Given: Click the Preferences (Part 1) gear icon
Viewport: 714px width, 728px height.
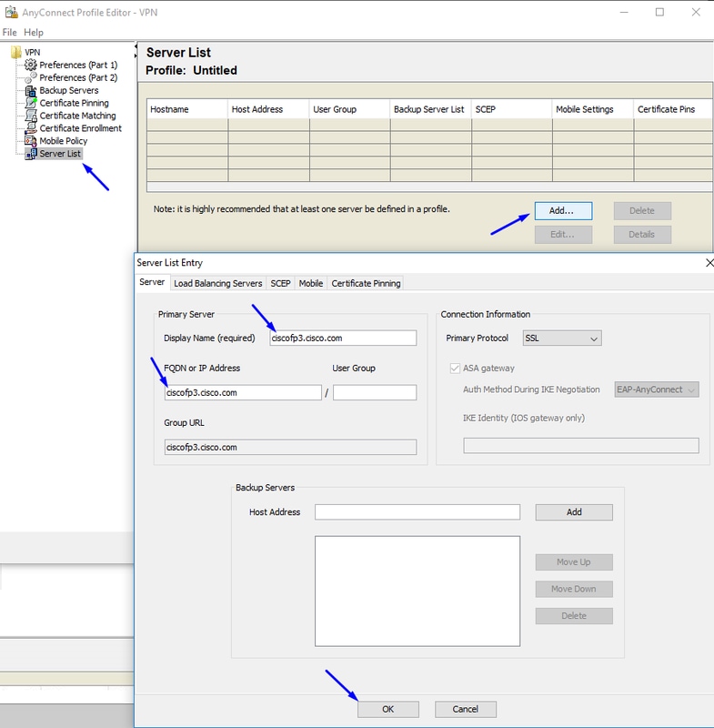Looking at the screenshot, I should (31, 65).
